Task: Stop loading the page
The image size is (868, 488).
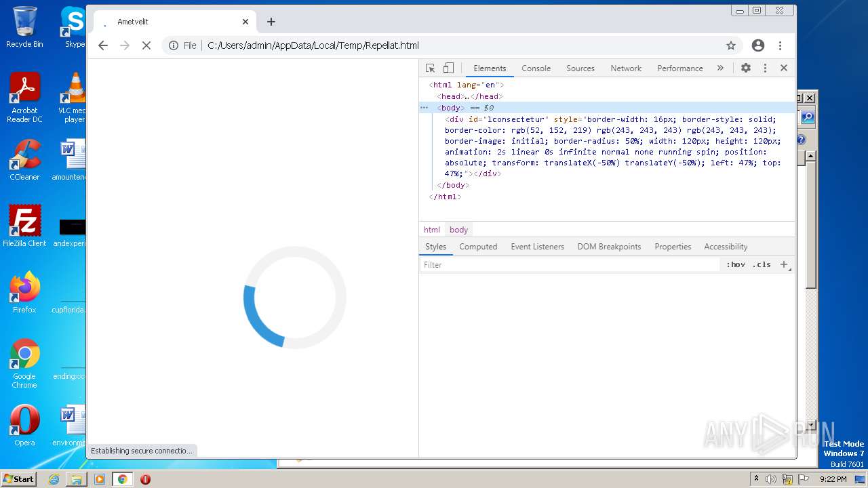Action: [146, 45]
